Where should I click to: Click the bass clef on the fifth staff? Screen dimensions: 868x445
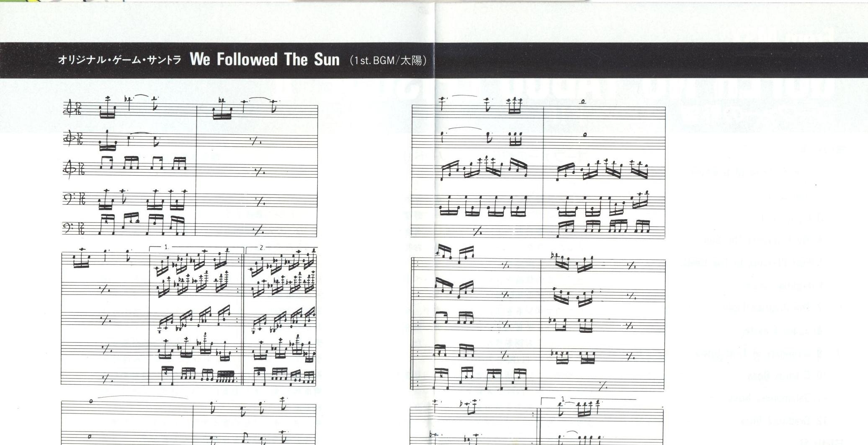pyautogui.click(x=68, y=228)
